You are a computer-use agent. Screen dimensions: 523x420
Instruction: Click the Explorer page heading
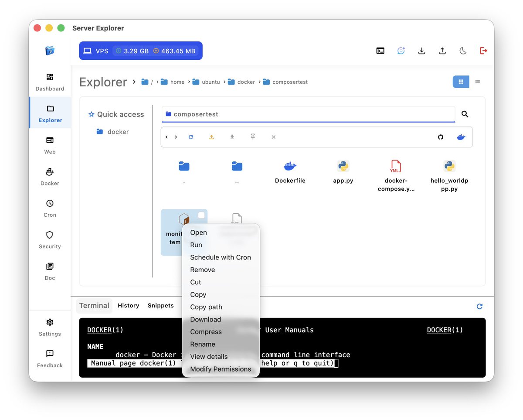click(x=103, y=82)
